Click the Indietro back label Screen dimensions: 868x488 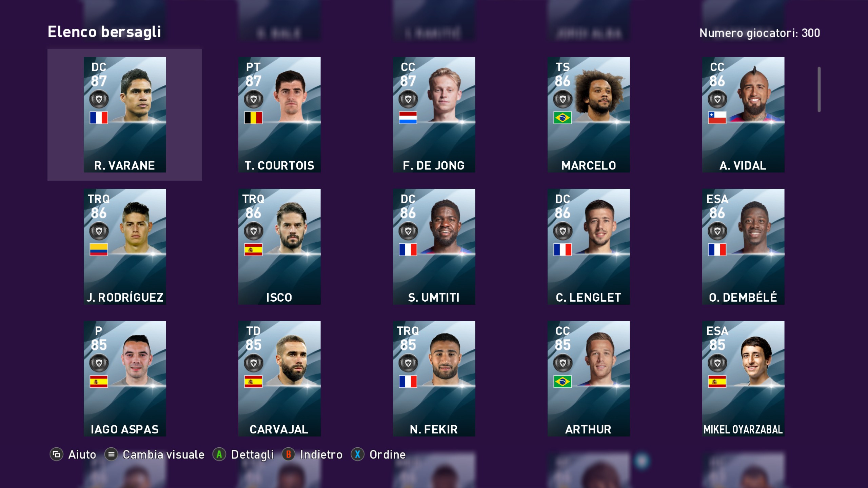(x=321, y=454)
